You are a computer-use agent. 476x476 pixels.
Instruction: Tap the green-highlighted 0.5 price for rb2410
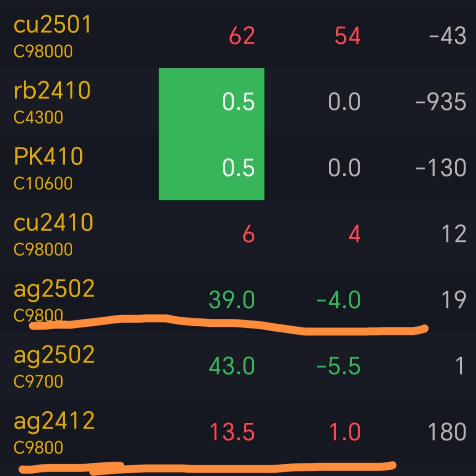[238, 102]
